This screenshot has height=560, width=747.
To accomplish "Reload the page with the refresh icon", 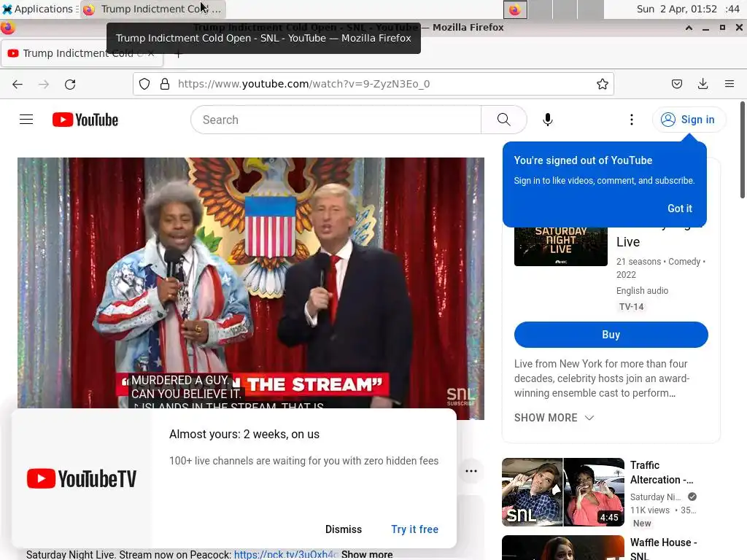I will click(x=70, y=85).
